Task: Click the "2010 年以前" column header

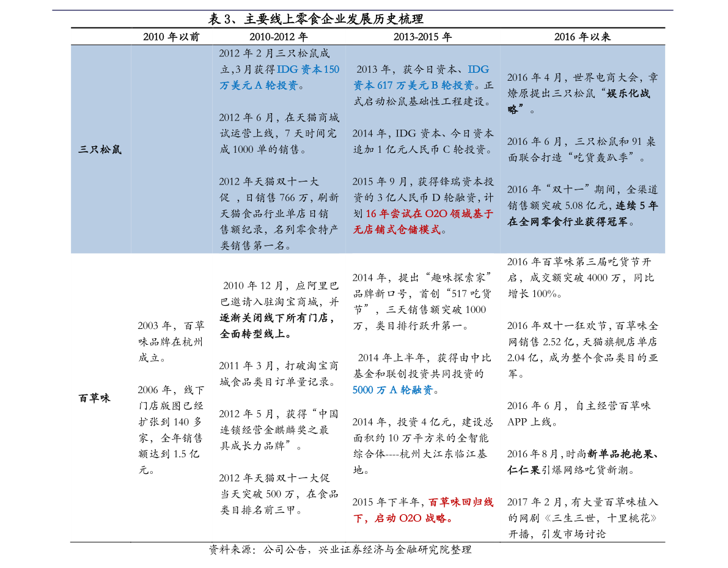Action: tap(171, 37)
